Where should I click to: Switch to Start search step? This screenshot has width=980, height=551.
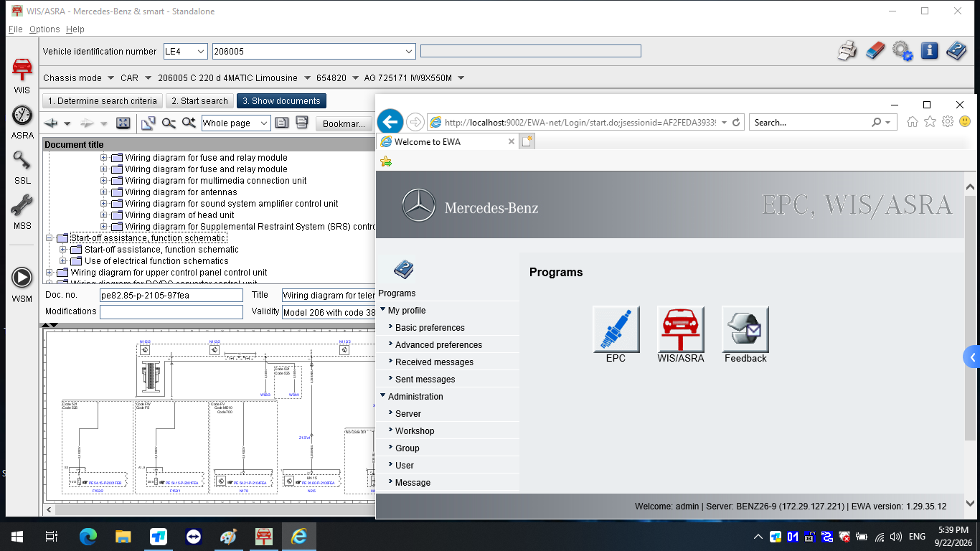pyautogui.click(x=199, y=101)
